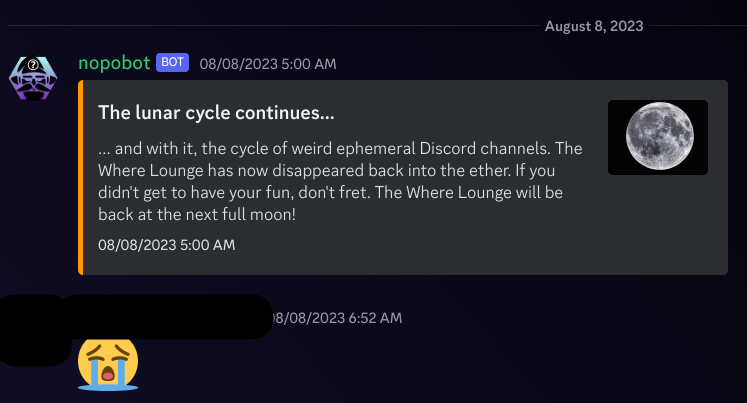Click the blacked-out username of second message
Screen dimensions: 747x403
click(x=167, y=317)
